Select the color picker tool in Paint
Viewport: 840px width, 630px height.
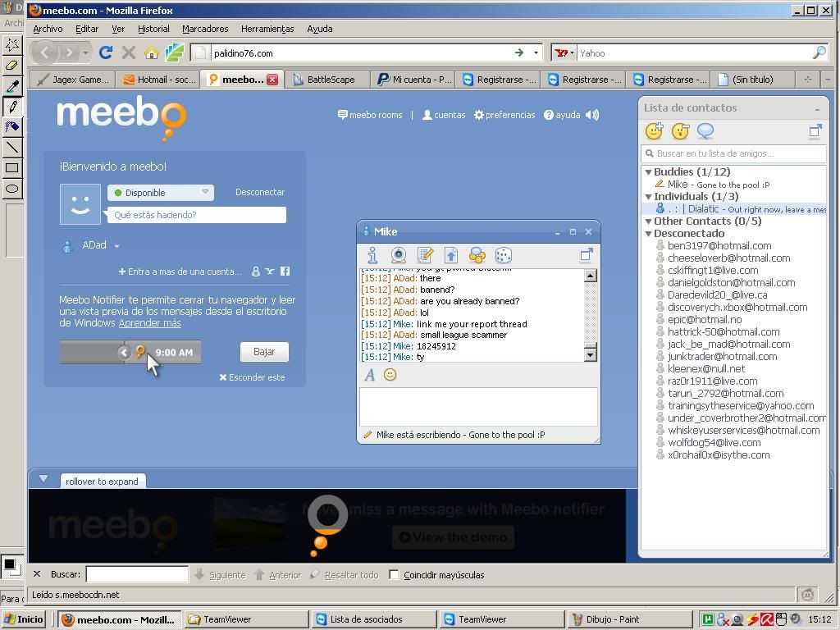pyautogui.click(x=11, y=85)
